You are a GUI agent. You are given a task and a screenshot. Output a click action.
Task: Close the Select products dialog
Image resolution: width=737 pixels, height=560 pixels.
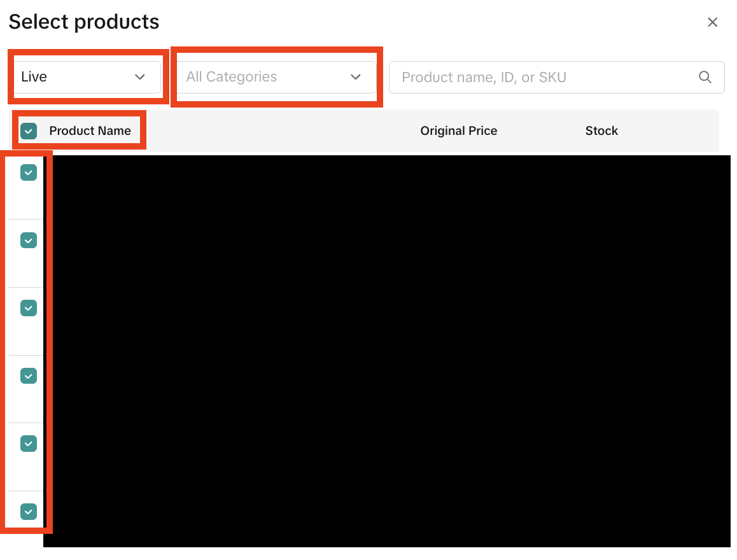pyautogui.click(x=712, y=22)
